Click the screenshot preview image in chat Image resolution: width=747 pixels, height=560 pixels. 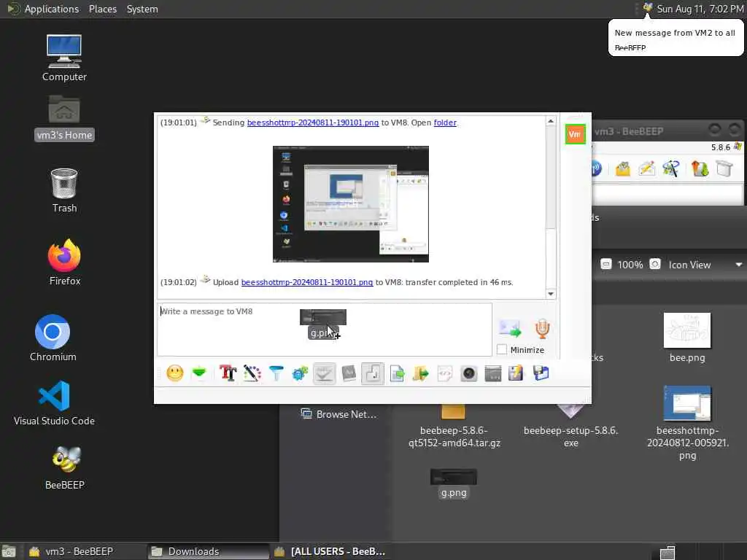[351, 204]
